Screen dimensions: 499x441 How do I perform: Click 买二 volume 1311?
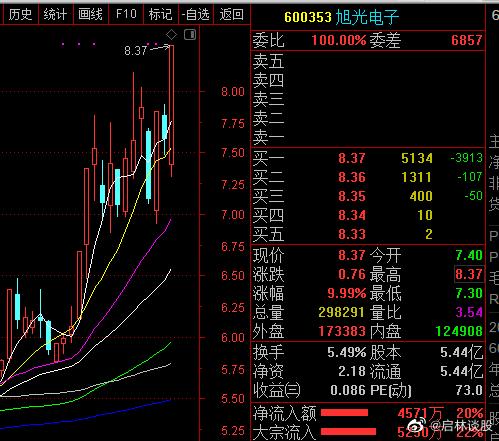(417, 177)
